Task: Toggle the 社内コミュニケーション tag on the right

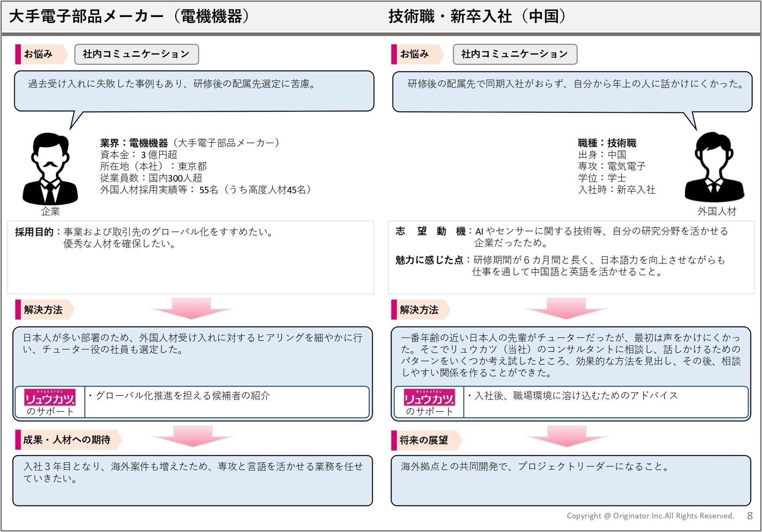Action: tap(515, 54)
